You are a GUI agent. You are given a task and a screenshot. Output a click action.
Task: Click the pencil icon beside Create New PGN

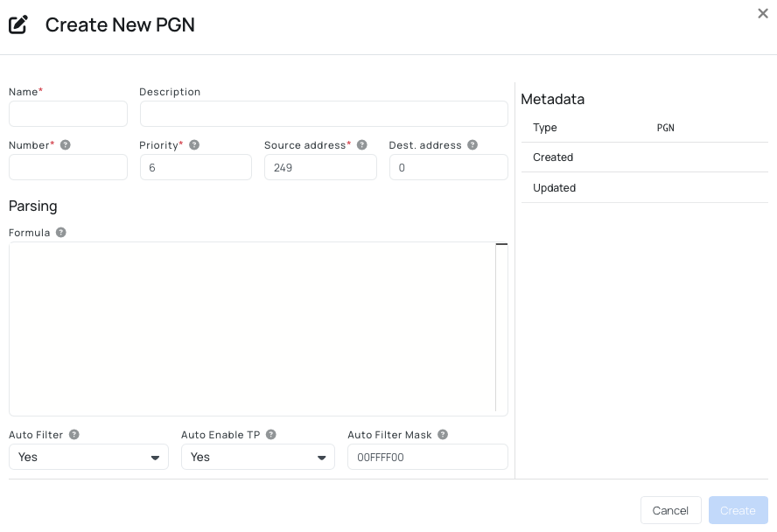(18, 24)
